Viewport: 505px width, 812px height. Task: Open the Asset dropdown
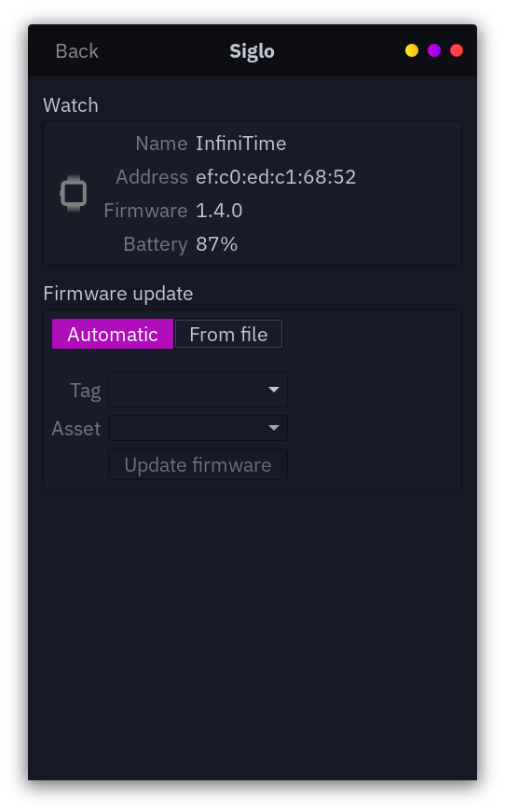tap(198, 428)
